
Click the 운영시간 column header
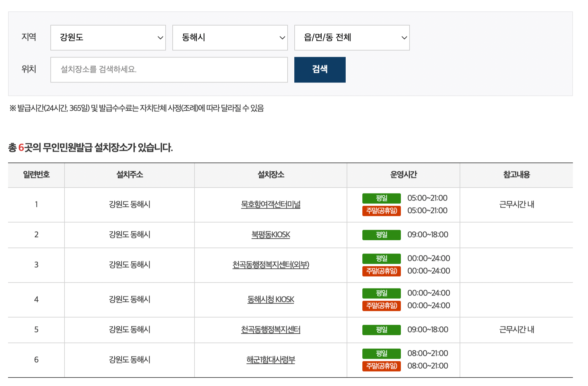(403, 175)
